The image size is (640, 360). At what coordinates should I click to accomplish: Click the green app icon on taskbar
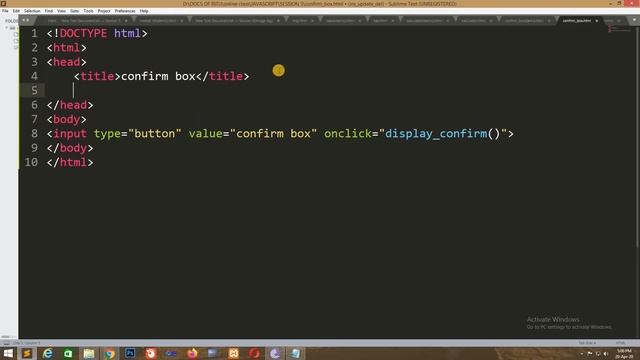tap(68, 353)
